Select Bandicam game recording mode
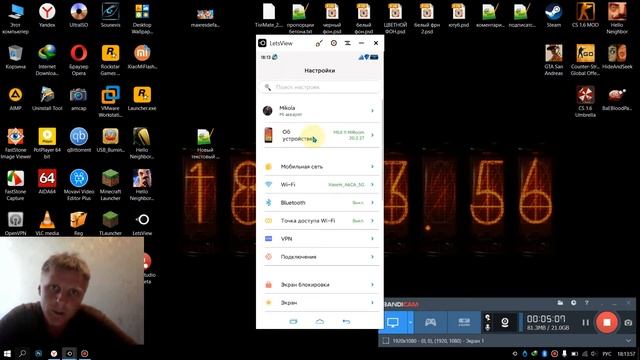Screen dimensions: 640x360 pyautogui.click(x=430, y=322)
